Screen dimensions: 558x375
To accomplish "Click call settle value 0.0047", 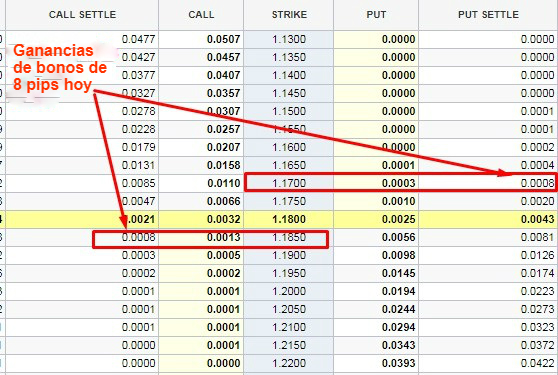I will click(138, 201).
